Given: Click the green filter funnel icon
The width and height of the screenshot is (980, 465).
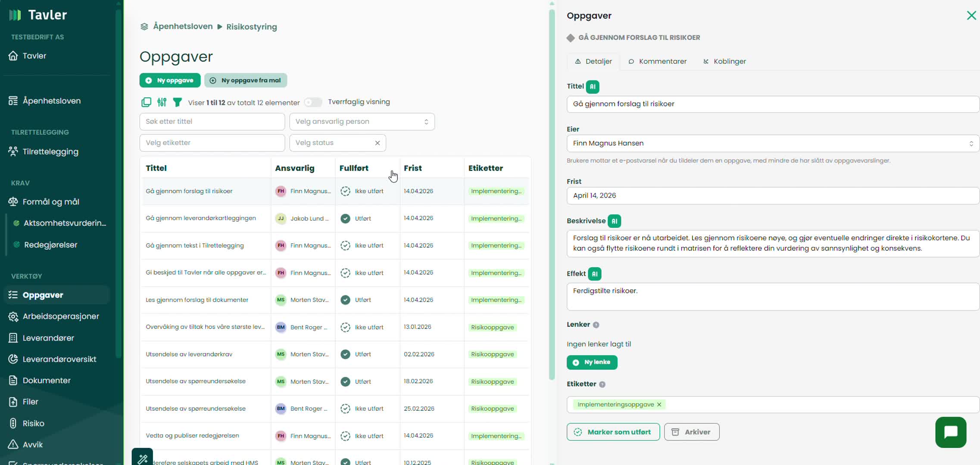Looking at the screenshot, I should [x=177, y=102].
